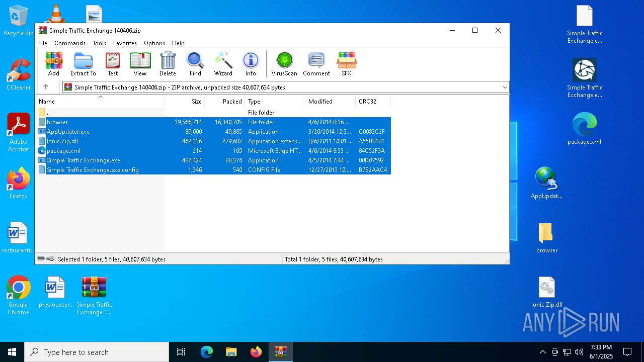Show hidden system tray icons
This screenshot has width=644, height=362.
542,352
